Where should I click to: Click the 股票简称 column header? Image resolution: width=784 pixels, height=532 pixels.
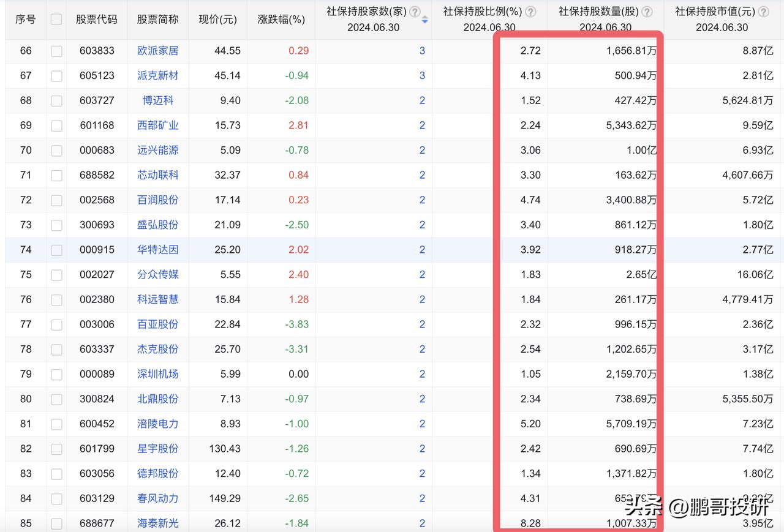click(x=158, y=19)
